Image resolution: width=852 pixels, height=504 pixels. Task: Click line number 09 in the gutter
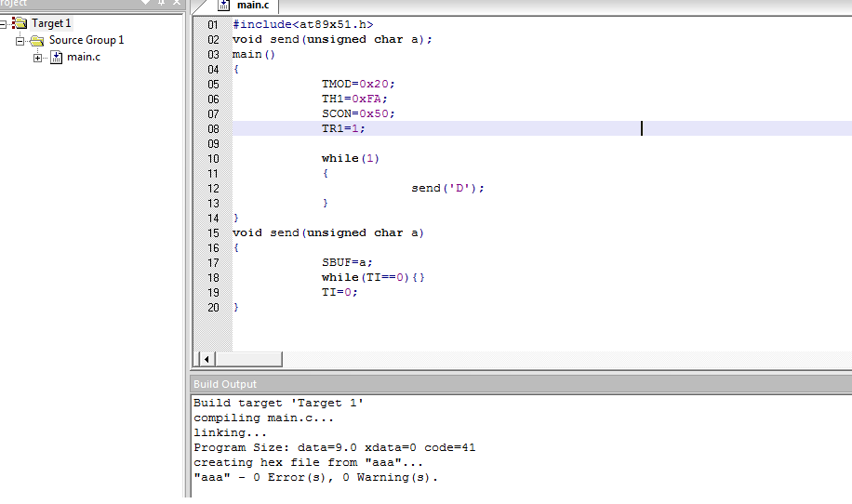click(x=213, y=144)
